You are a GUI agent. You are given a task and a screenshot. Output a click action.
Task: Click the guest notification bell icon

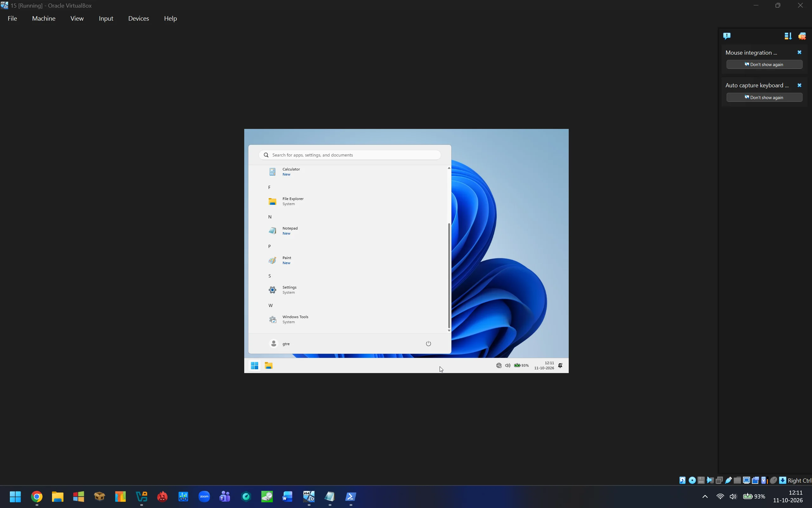pos(560,365)
